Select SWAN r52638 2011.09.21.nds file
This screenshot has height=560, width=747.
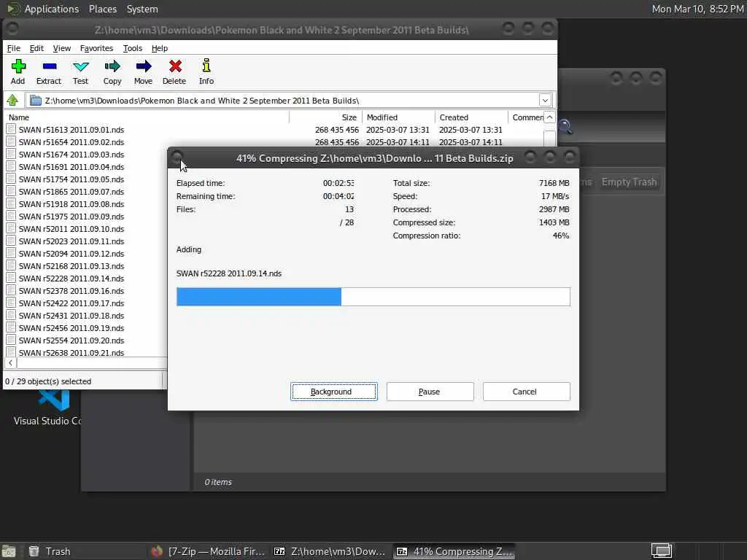coord(71,352)
